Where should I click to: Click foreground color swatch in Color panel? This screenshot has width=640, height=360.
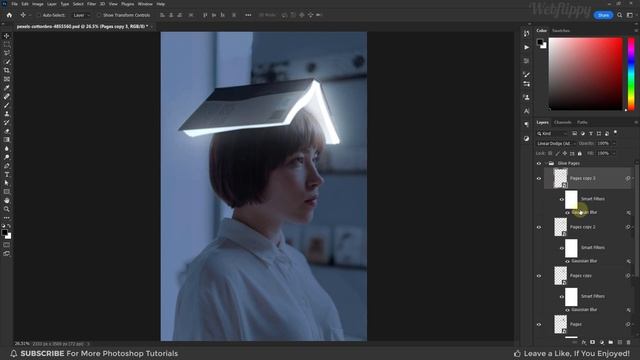point(540,42)
